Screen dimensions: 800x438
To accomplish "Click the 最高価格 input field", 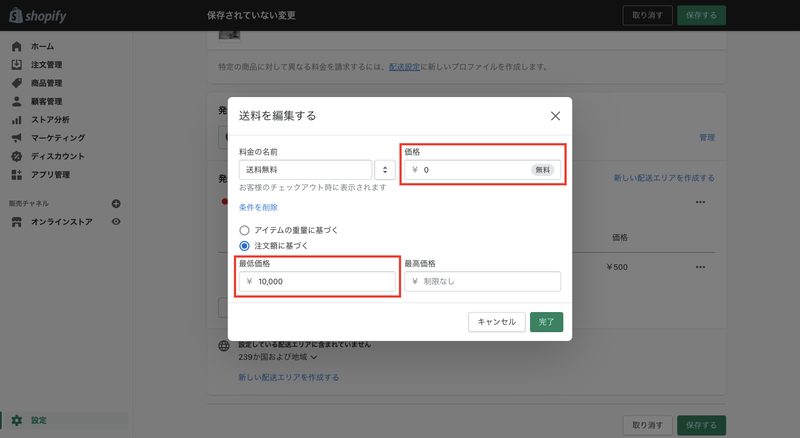I will pos(482,281).
